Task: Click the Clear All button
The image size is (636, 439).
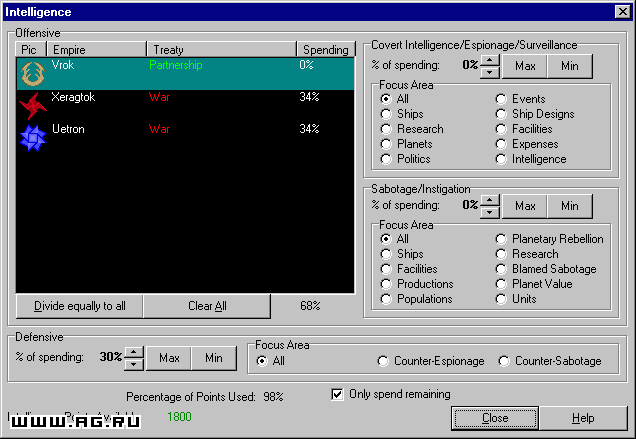Action: [x=207, y=306]
